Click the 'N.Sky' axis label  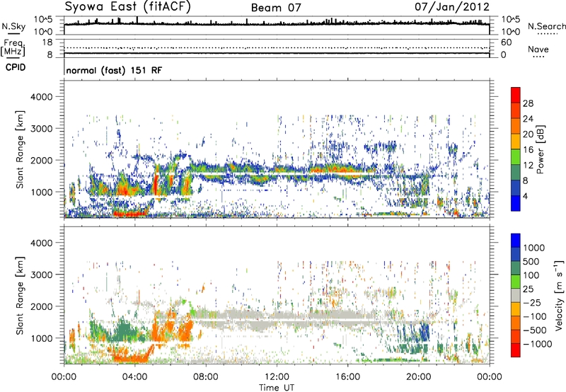coord(13,26)
